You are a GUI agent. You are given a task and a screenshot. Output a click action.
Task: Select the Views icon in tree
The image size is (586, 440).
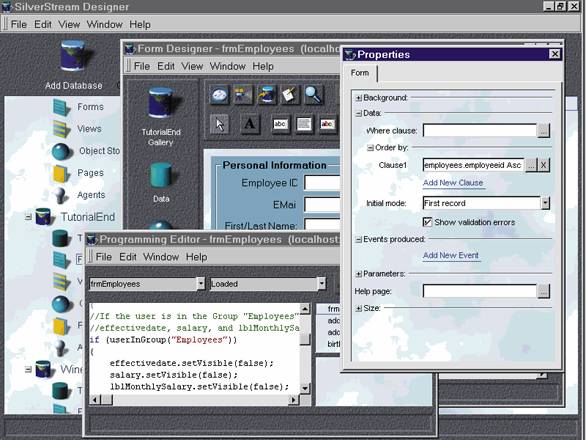pyautogui.click(x=61, y=129)
